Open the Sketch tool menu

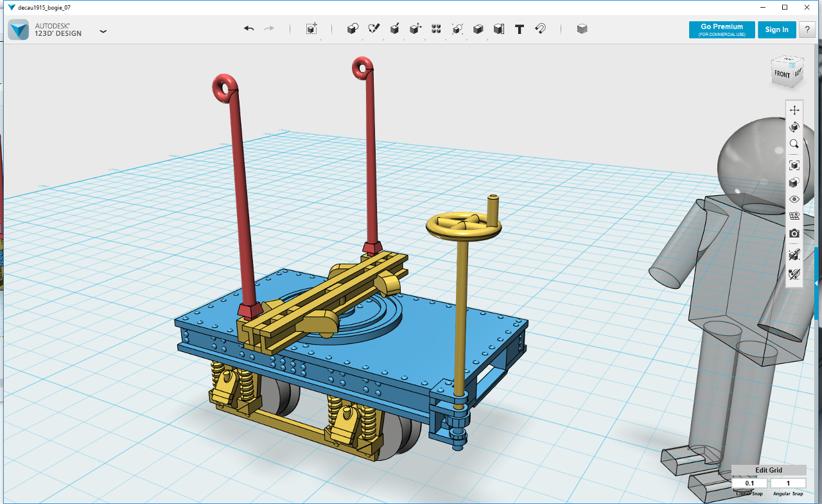tap(374, 29)
